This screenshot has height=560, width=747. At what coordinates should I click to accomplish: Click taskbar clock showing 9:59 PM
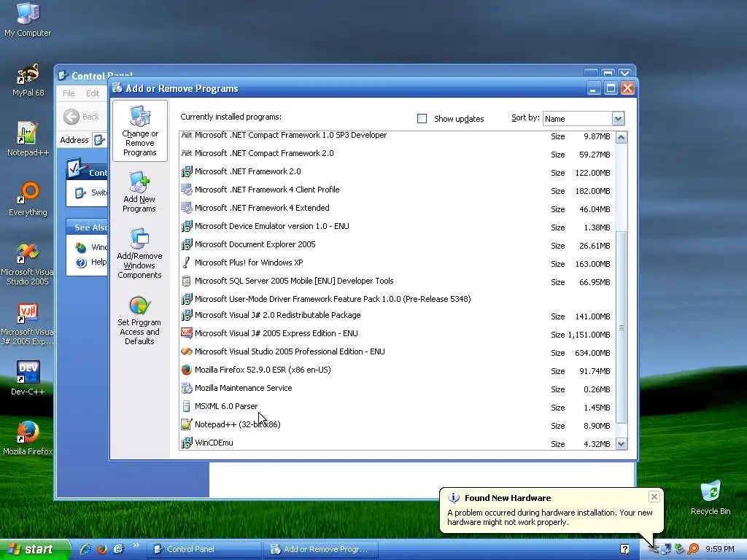click(x=720, y=549)
